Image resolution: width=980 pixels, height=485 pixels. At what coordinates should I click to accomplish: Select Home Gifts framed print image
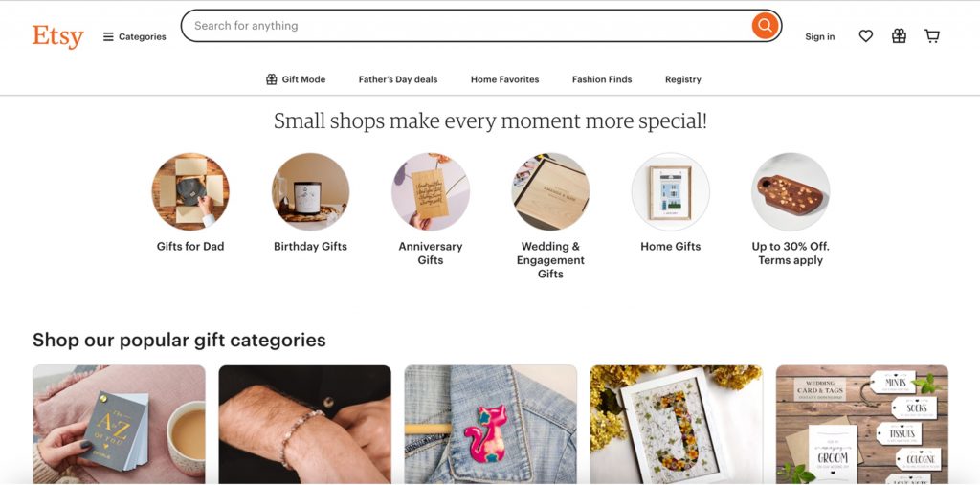pyautogui.click(x=671, y=191)
